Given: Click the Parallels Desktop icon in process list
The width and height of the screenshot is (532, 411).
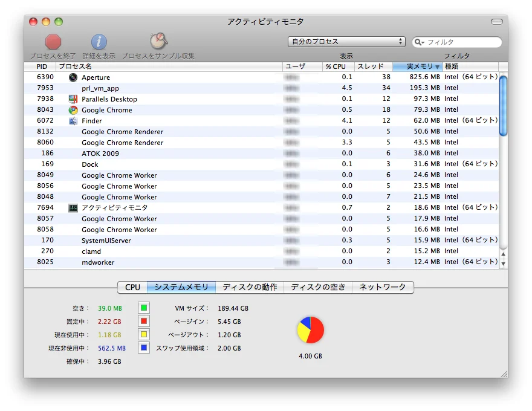Looking at the screenshot, I should coord(73,99).
